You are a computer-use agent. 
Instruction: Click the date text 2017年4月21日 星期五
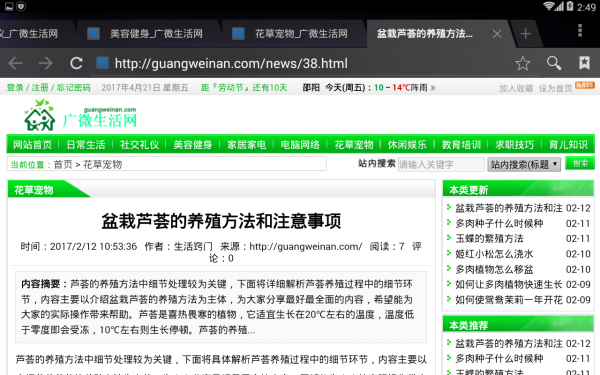(145, 88)
